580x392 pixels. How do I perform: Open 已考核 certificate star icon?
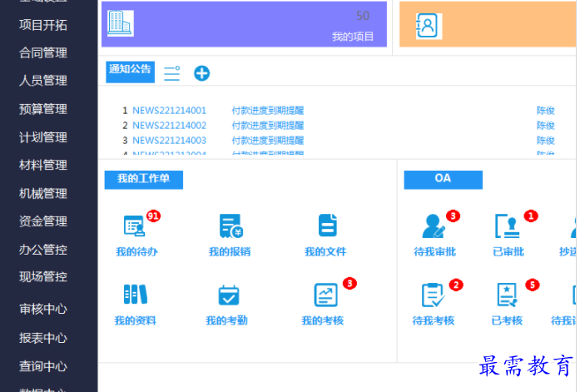point(507,295)
